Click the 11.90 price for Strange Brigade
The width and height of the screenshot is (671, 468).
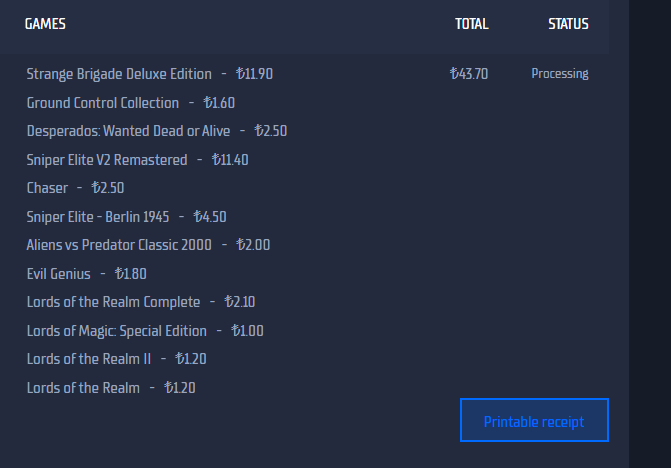click(x=254, y=74)
